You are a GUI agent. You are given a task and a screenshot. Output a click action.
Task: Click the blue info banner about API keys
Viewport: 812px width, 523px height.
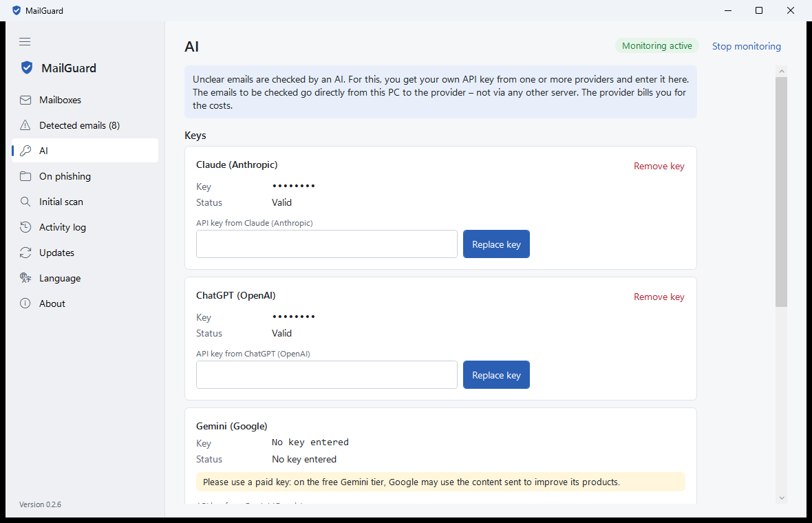440,92
